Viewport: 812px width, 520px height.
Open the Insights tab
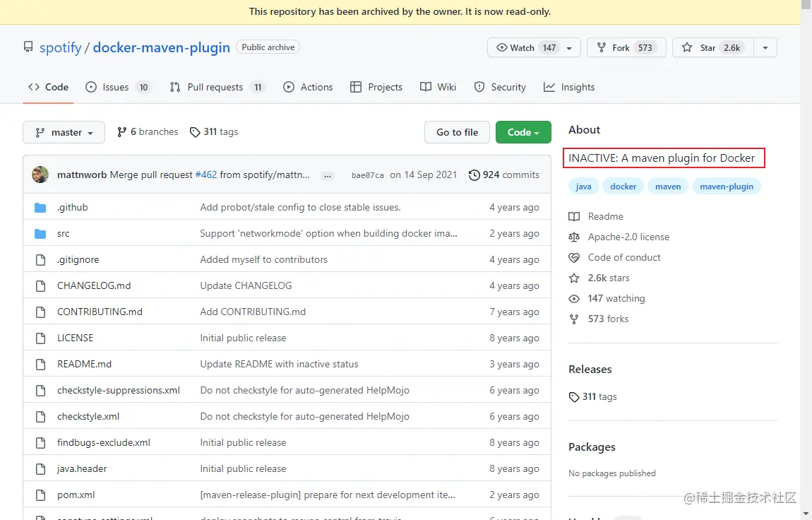(569, 87)
